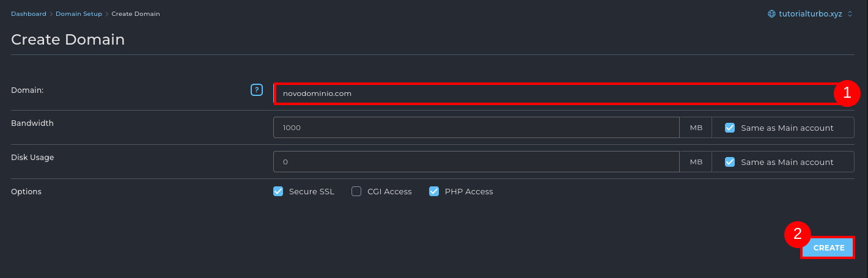
Task: Click the red number 2 badge
Action: point(797,234)
